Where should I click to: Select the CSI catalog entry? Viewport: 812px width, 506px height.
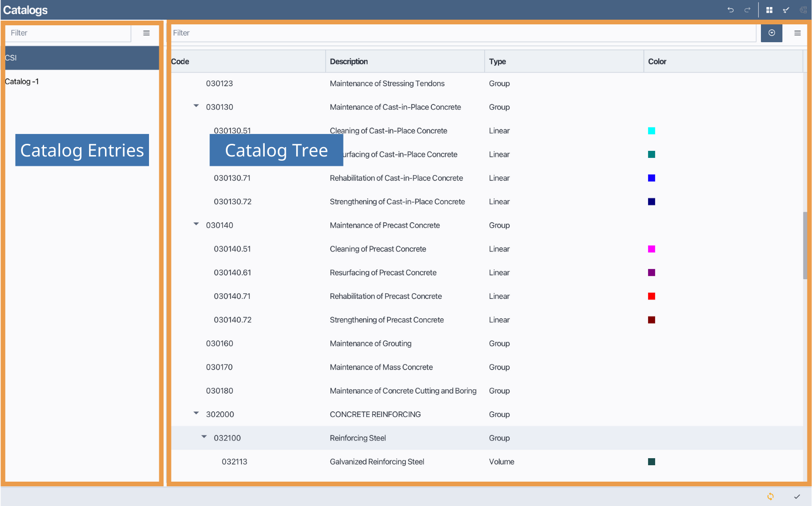(82, 58)
